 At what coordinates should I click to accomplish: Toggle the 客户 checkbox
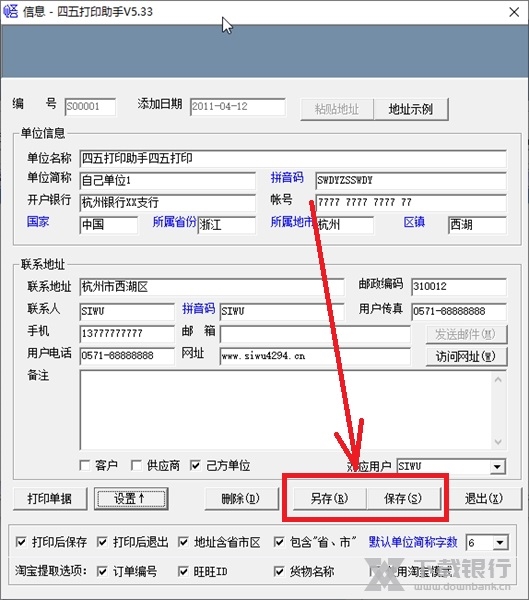pos(85,466)
